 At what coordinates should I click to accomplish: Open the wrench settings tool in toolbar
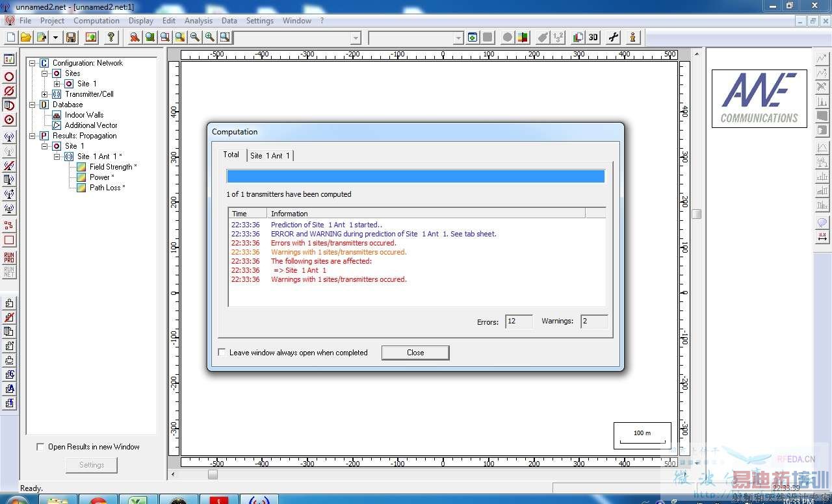(614, 38)
